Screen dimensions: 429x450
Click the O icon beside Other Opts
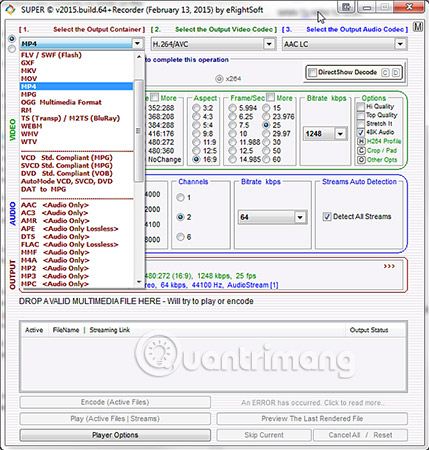pyautogui.click(x=361, y=160)
